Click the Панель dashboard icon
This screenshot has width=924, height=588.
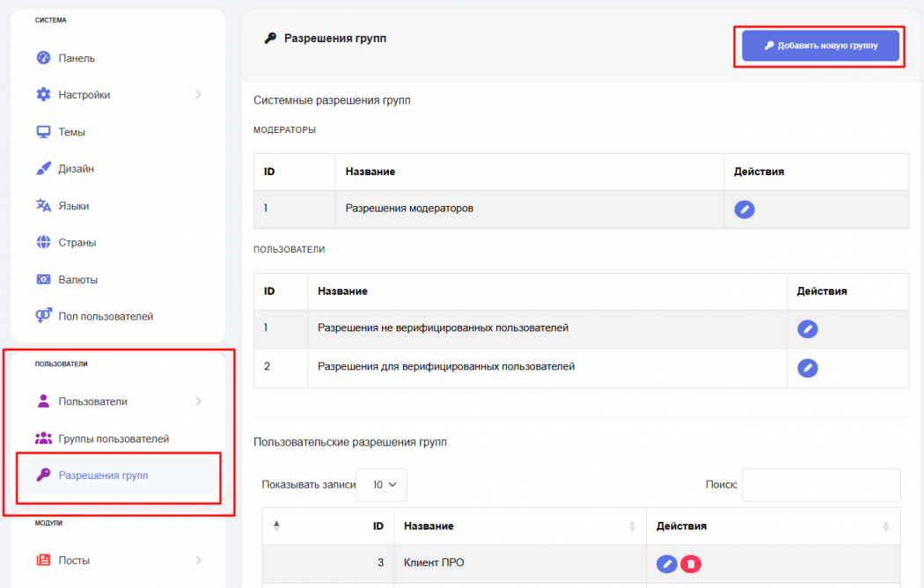click(43, 58)
